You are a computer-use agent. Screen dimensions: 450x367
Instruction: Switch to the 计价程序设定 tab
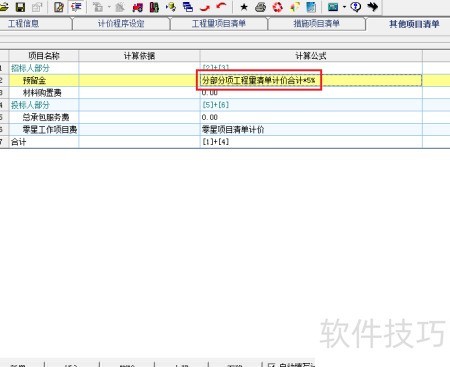pos(121,24)
